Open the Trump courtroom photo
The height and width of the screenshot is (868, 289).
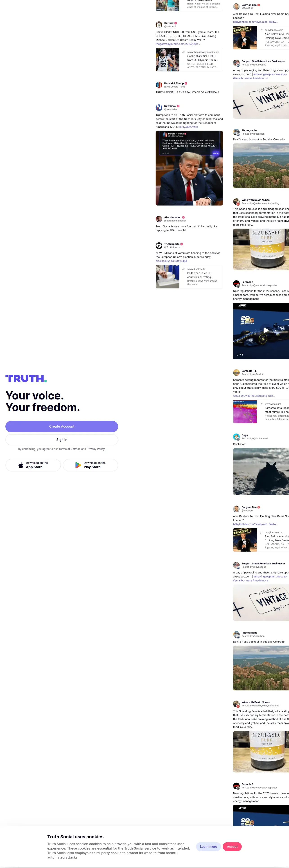click(189, 168)
